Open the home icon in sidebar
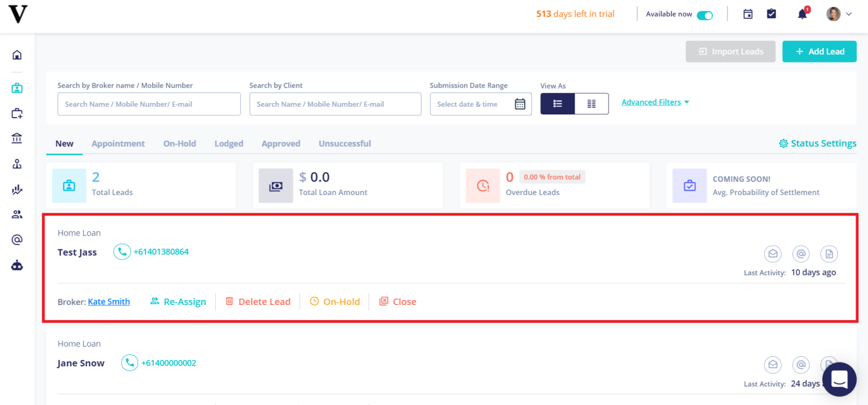Viewport: 868px width, 405px height. (17, 55)
